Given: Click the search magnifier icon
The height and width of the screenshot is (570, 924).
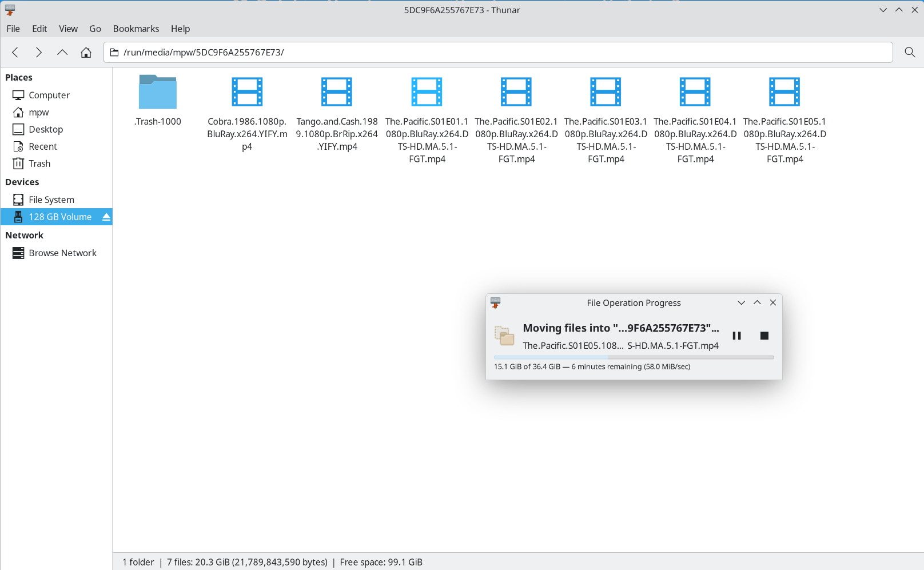Looking at the screenshot, I should (909, 53).
